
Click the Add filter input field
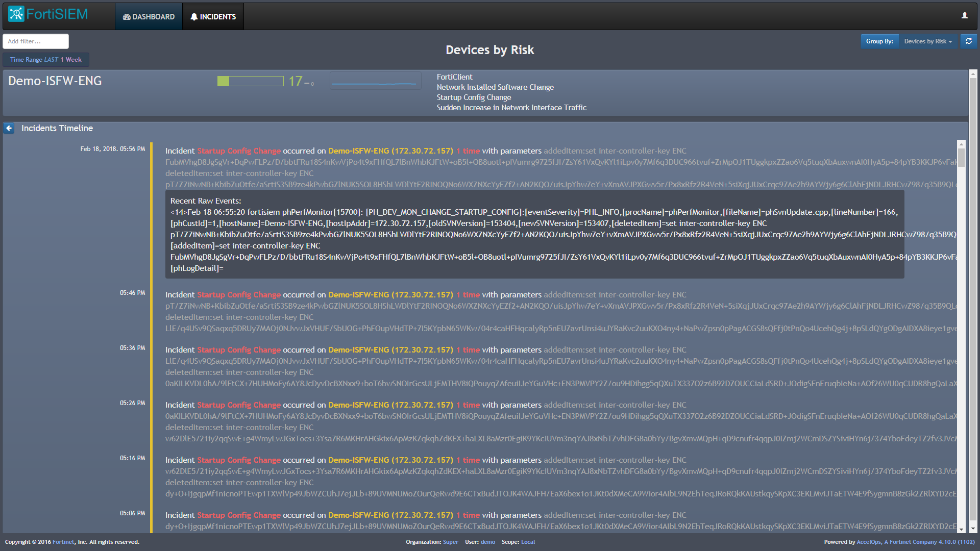click(36, 41)
